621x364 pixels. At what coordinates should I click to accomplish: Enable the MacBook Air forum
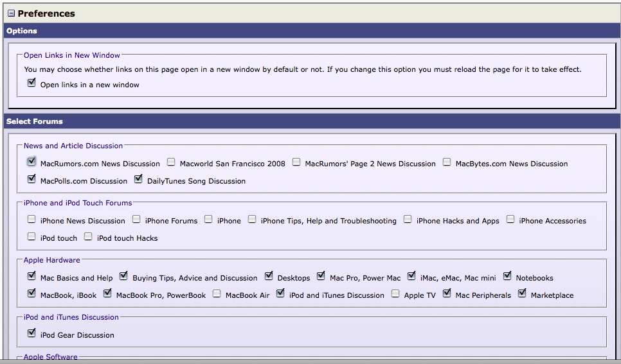pos(217,293)
